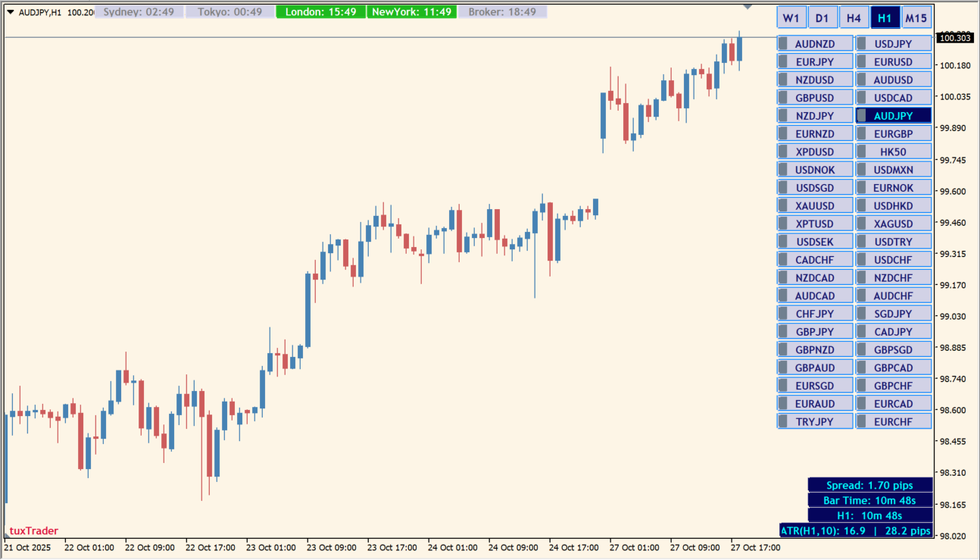Click the gray marker beside USDJPY
Image resolution: width=980 pixels, height=560 pixels.
[x=862, y=44]
